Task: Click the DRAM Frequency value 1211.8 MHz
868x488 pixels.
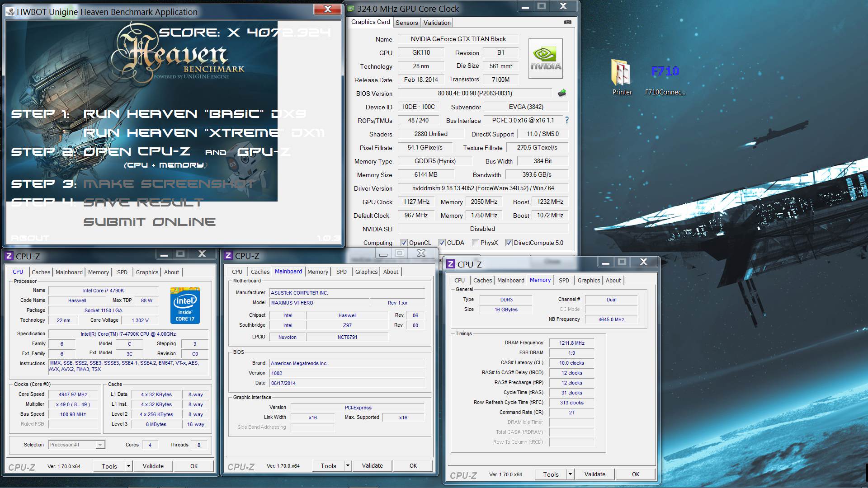Action: point(571,343)
